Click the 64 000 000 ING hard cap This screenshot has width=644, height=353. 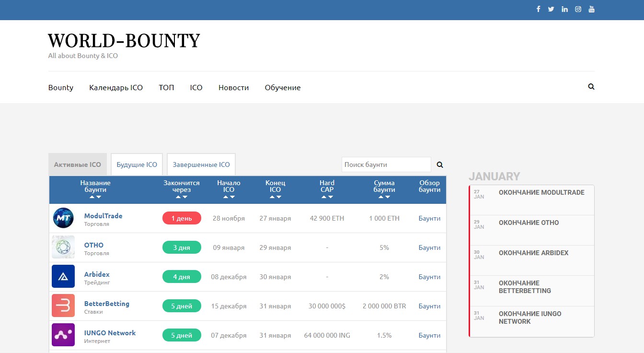pyautogui.click(x=327, y=335)
